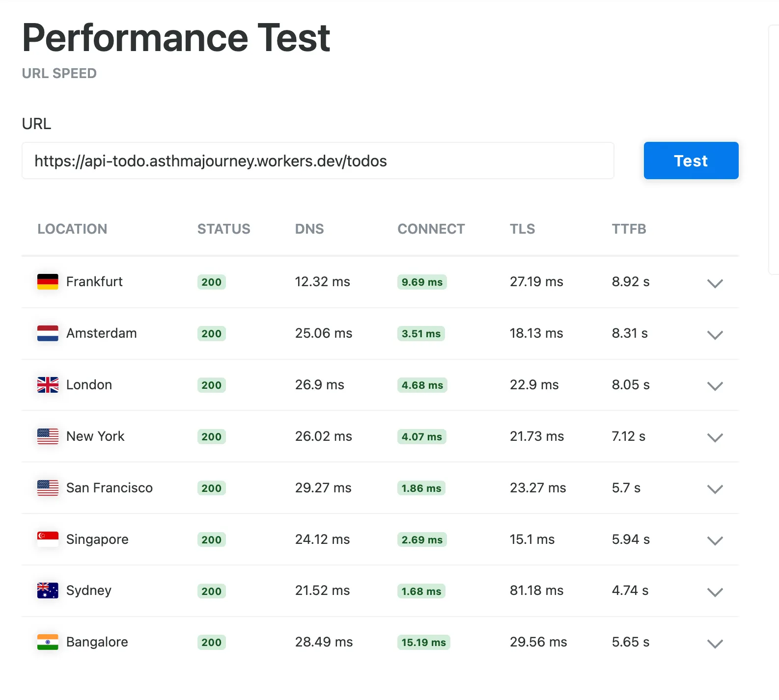Click the Netherlands flag icon beside Amsterdam
This screenshot has height=700, width=779.
tap(48, 333)
